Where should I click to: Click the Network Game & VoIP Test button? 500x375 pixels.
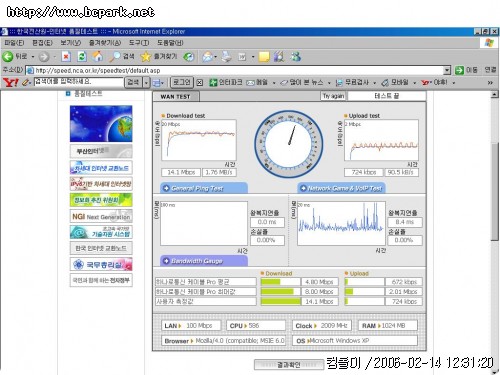coord(341,188)
